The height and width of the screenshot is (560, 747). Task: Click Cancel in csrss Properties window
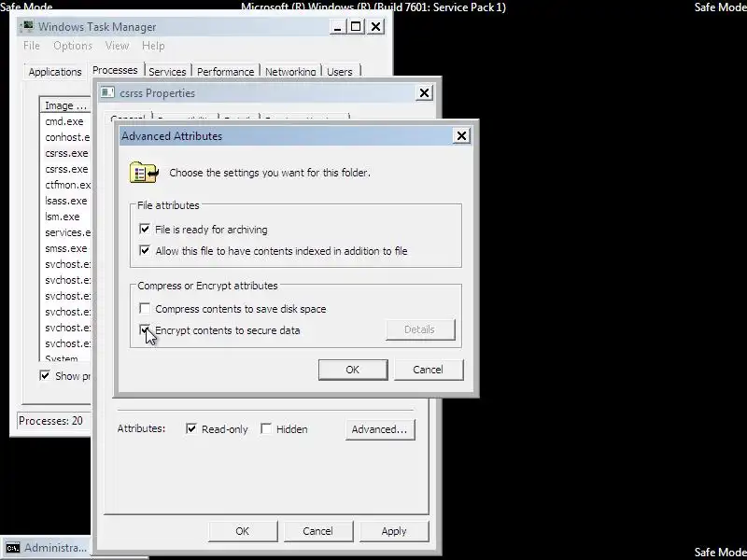[x=317, y=531]
